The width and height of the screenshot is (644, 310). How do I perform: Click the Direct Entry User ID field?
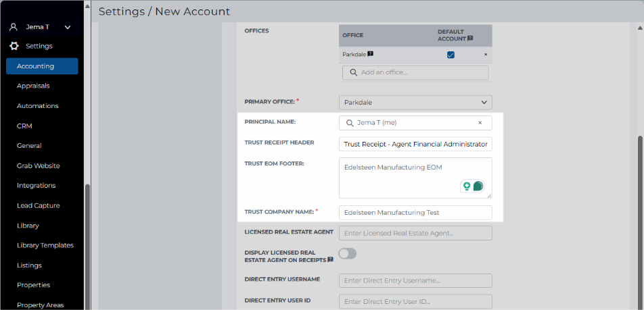415,301
